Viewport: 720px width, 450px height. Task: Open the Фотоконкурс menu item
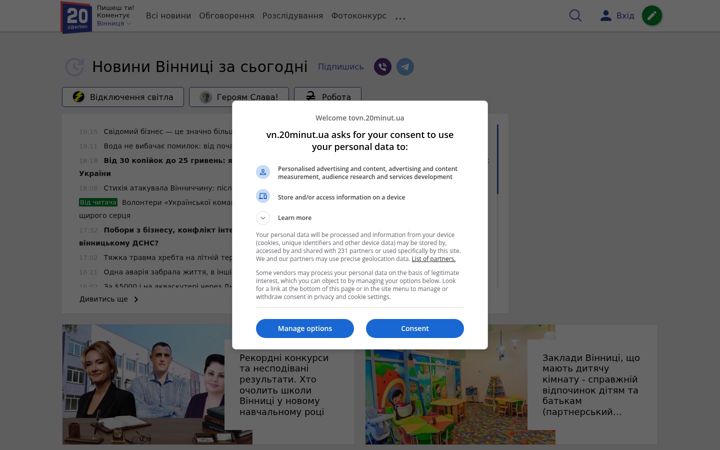click(359, 16)
